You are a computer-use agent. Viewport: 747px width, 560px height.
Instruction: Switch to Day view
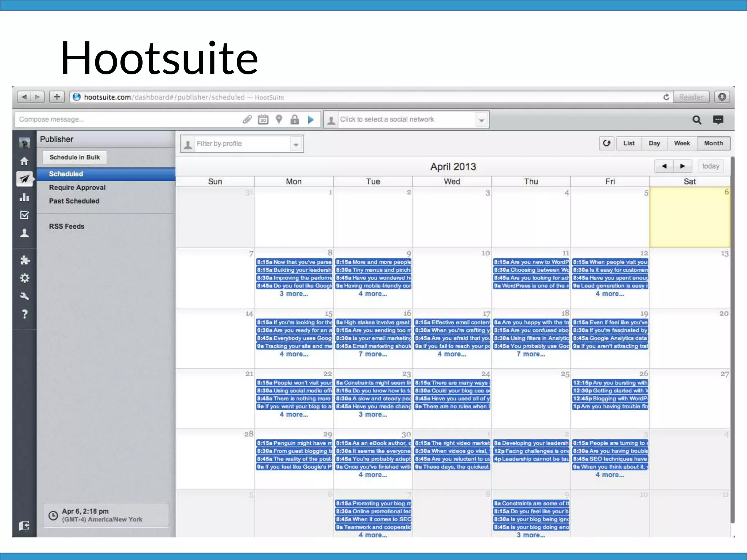coord(654,143)
